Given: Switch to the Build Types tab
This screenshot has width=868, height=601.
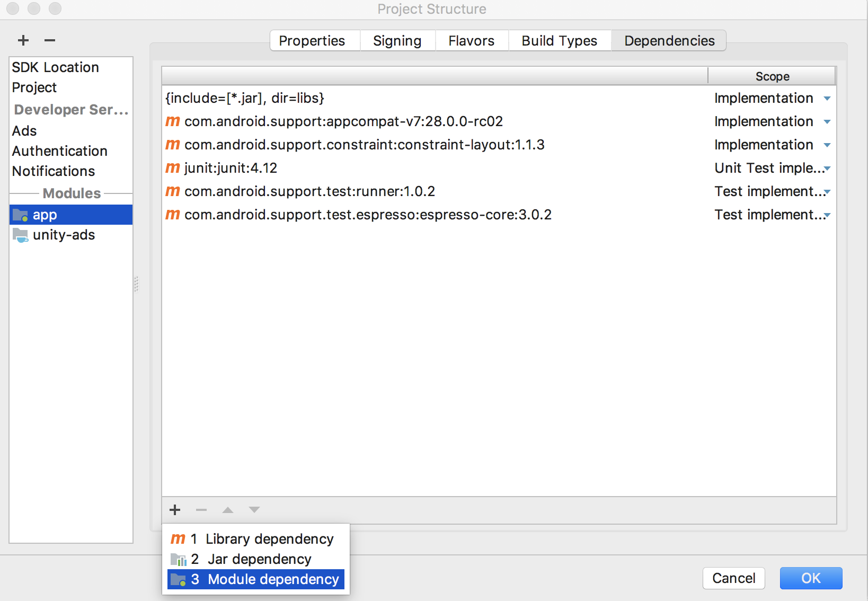Looking at the screenshot, I should [560, 41].
